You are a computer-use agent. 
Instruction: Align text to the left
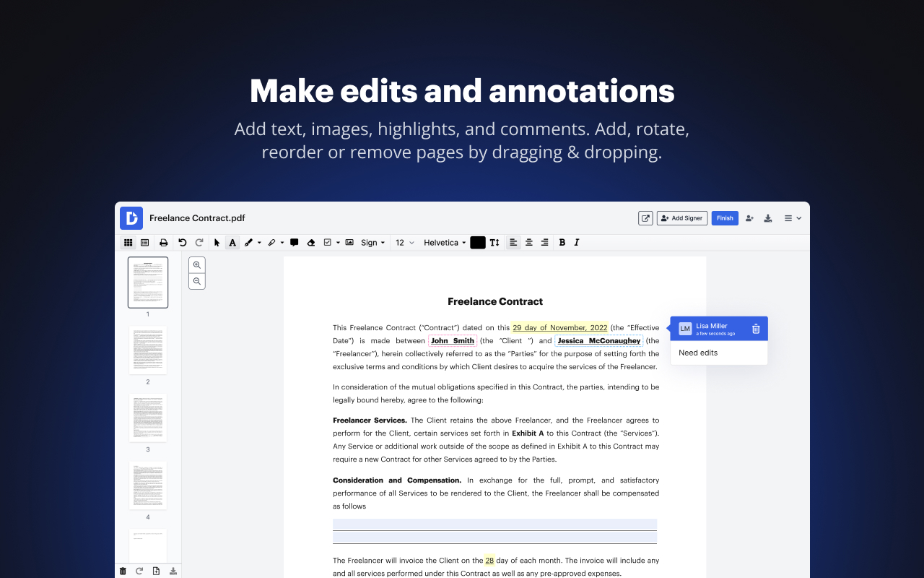pos(513,243)
